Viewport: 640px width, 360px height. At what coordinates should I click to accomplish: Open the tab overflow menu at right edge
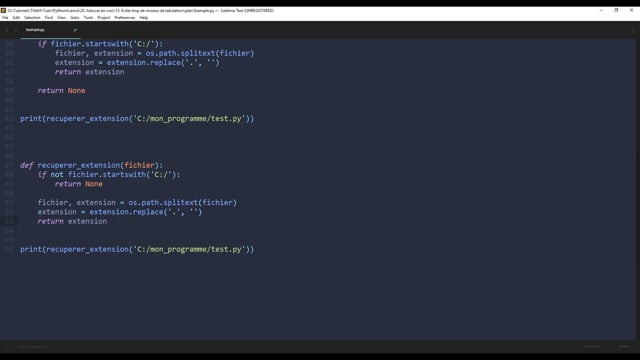pos(633,30)
